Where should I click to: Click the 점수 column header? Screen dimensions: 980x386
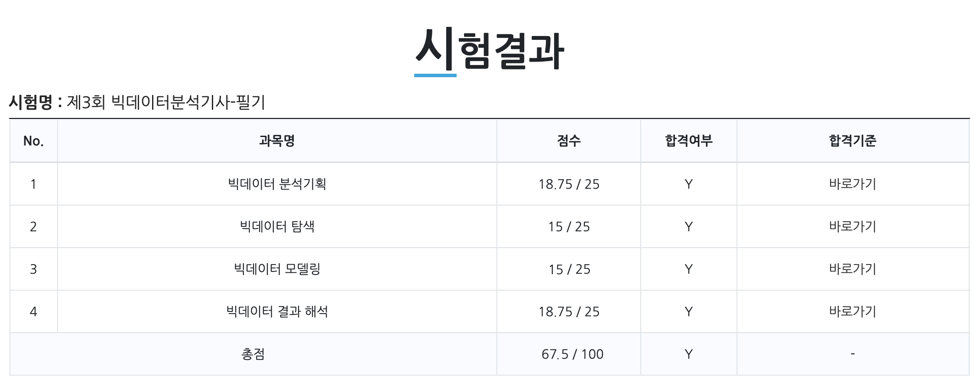pyautogui.click(x=569, y=141)
